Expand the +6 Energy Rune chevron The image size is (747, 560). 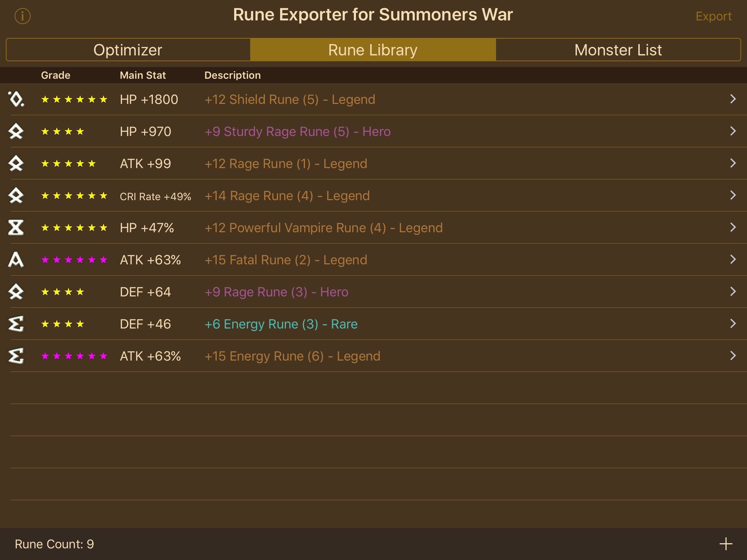(733, 324)
